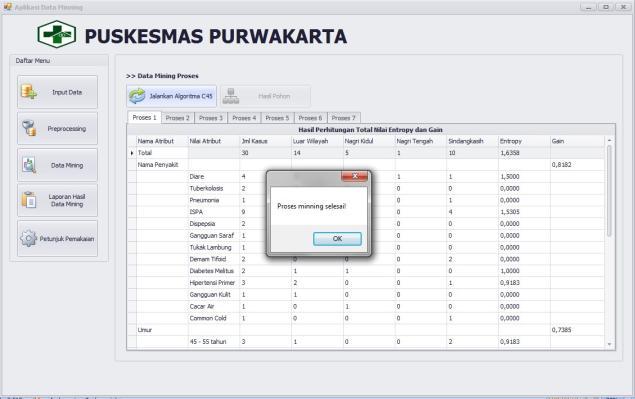The width and height of the screenshot is (635, 399).
Task: Open Laporan Hasil Data Mining
Action: point(58,200)
